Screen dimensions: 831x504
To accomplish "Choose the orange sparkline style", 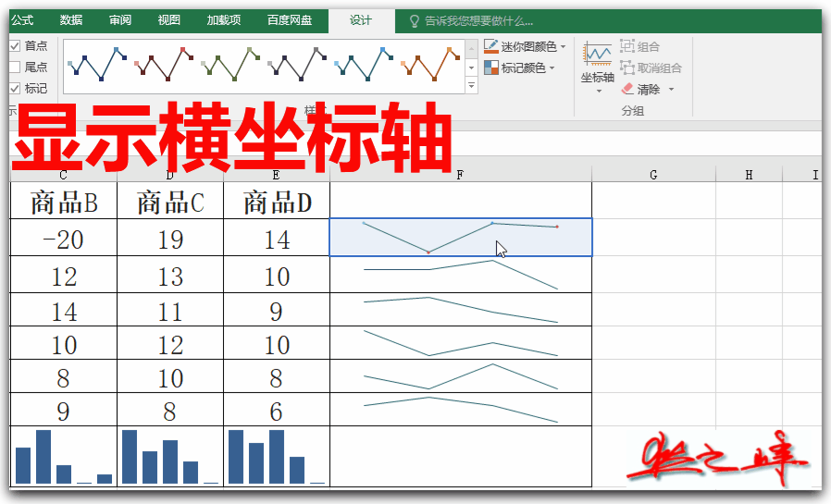I will pos(430,64).
